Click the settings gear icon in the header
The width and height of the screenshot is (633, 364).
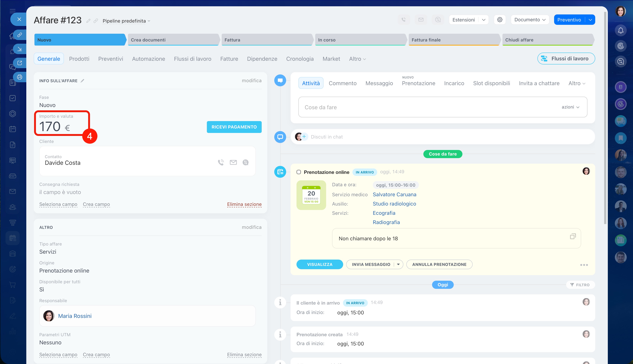pyautogui.click(x=499, y=20)
